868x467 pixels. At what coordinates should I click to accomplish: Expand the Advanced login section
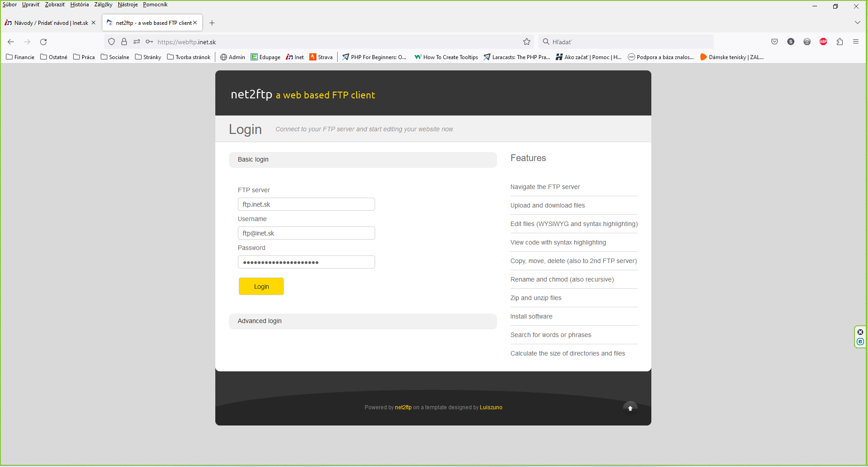[x=363, y=321]
